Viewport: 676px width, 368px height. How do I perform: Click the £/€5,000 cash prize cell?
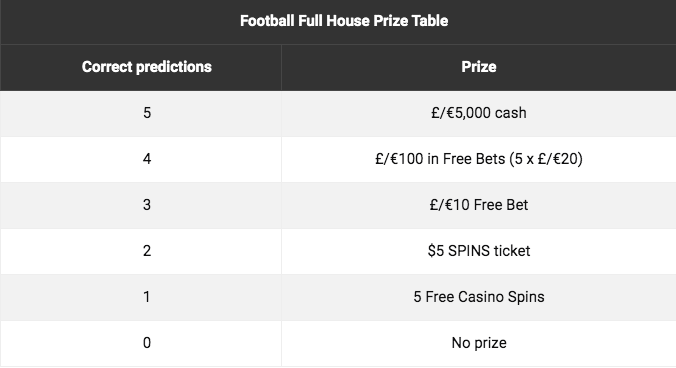(479, 113)
